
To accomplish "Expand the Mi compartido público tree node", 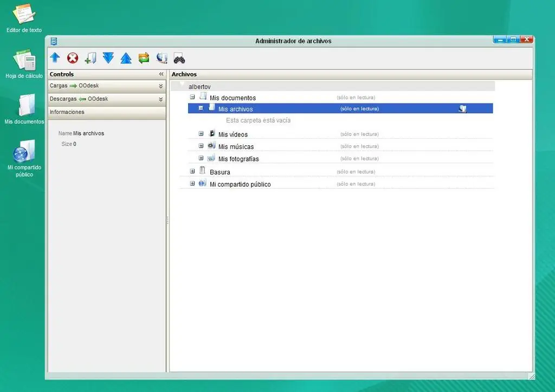I will click(x=192, y=183).
